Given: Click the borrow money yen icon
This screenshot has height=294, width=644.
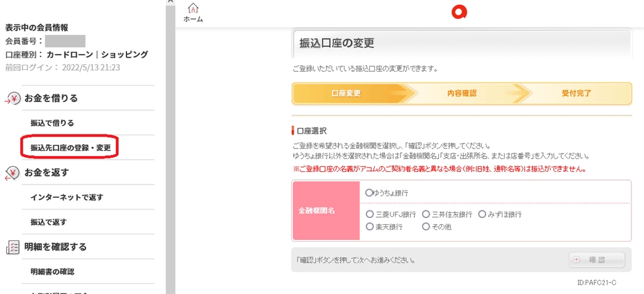Looking at the screenshot, I should 13,98.
